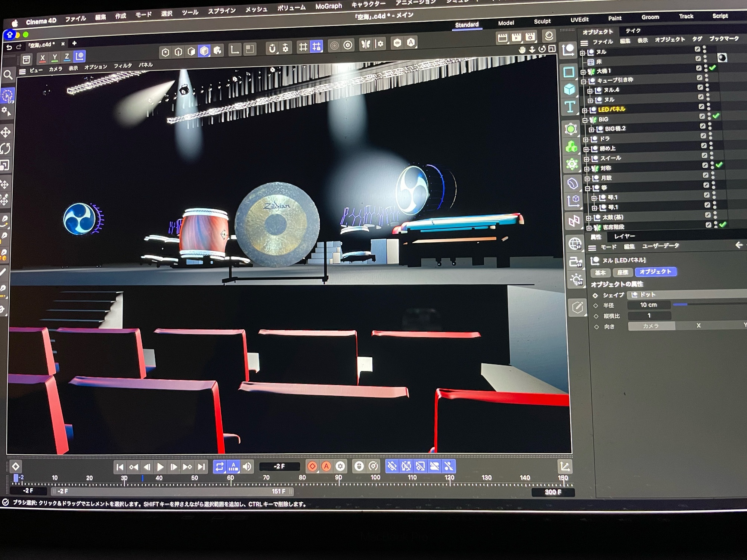
Task: Collapse the BIG object group
Action: pos(585,120)
